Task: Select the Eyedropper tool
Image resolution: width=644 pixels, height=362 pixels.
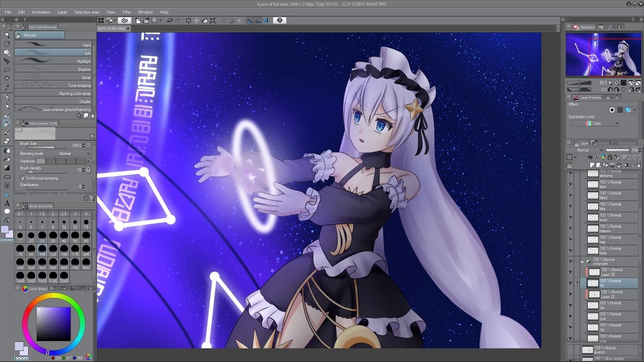Action: point(7,87)
